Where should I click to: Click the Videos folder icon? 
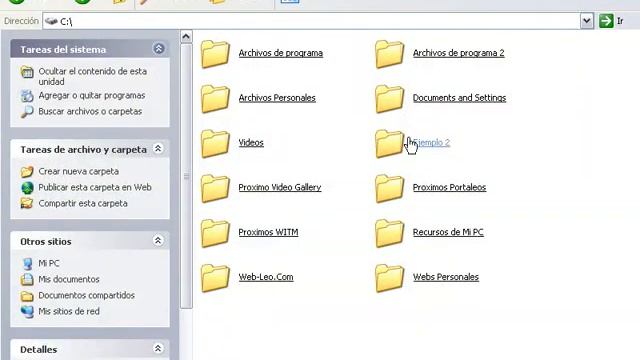(215, 143)
